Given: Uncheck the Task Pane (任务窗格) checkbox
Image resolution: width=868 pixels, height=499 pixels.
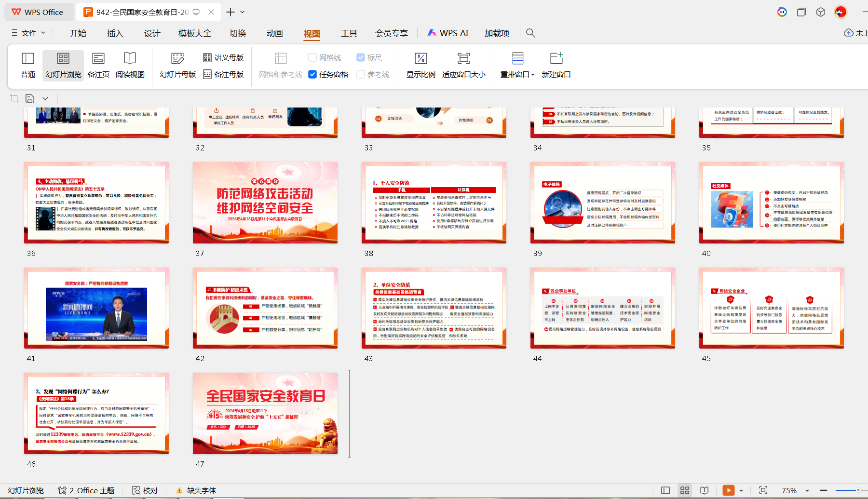Looking at the screenshot, I should click(x=312, y=74).
